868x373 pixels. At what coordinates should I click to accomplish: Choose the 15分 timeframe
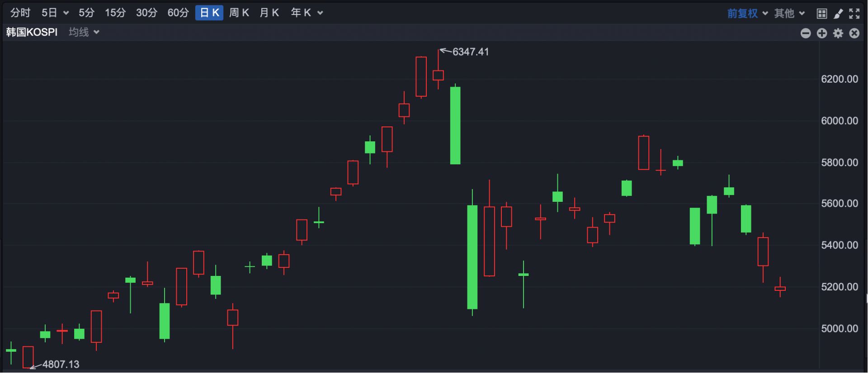click(115, 13)
